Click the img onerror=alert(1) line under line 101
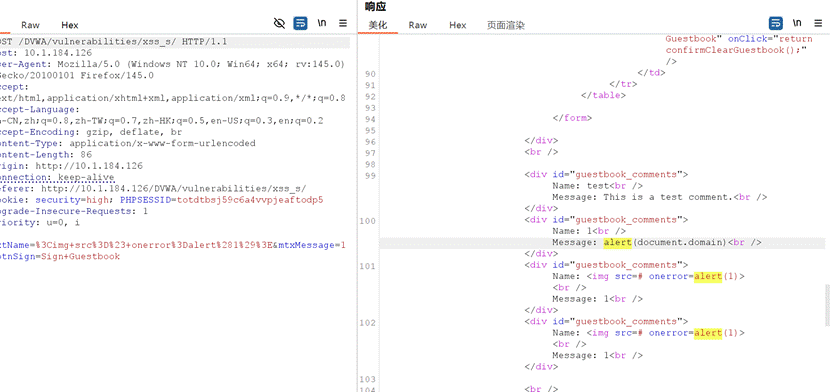The height and width of the screenshot is (392, 830). pyautogui.click(x=648, y=276)
